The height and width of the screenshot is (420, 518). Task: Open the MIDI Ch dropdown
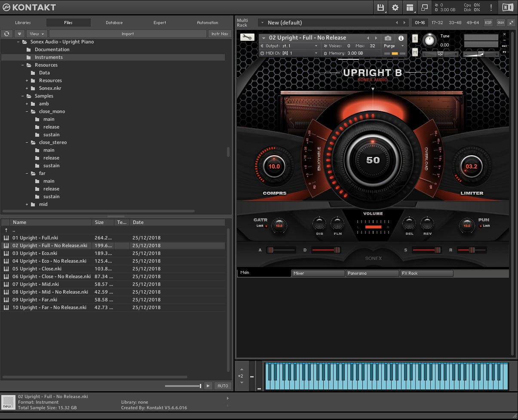tap(289, 53)
